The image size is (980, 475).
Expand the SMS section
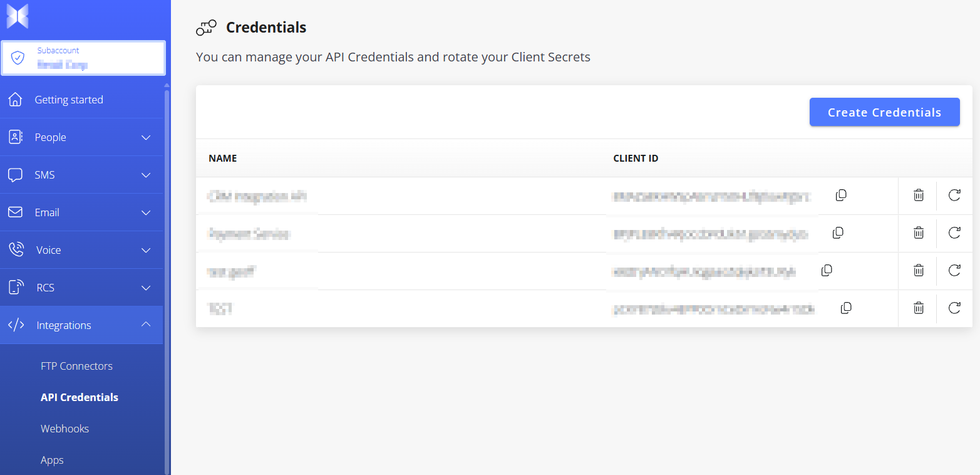81,175
